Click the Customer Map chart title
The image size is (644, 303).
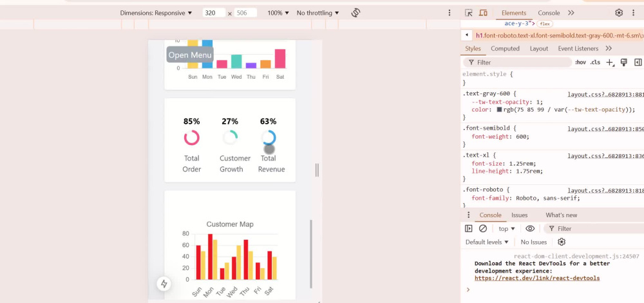tap(230, 224)
